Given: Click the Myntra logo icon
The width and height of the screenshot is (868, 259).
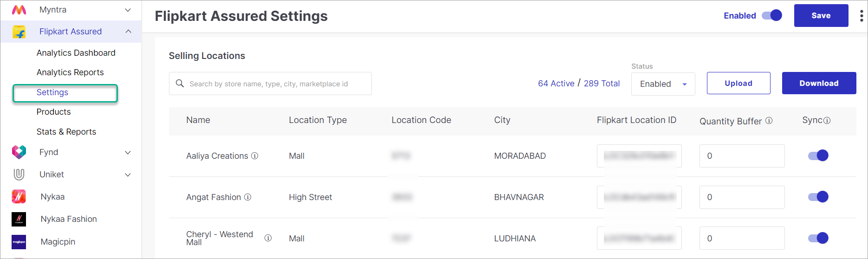Looking at the screenshot, I should tap(19, 10).
